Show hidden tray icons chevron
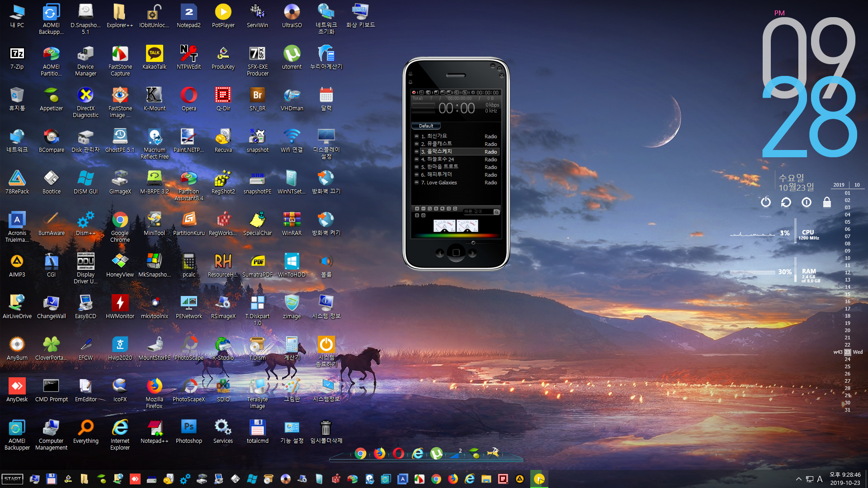868x488 pixels. (x=798, y=479)
